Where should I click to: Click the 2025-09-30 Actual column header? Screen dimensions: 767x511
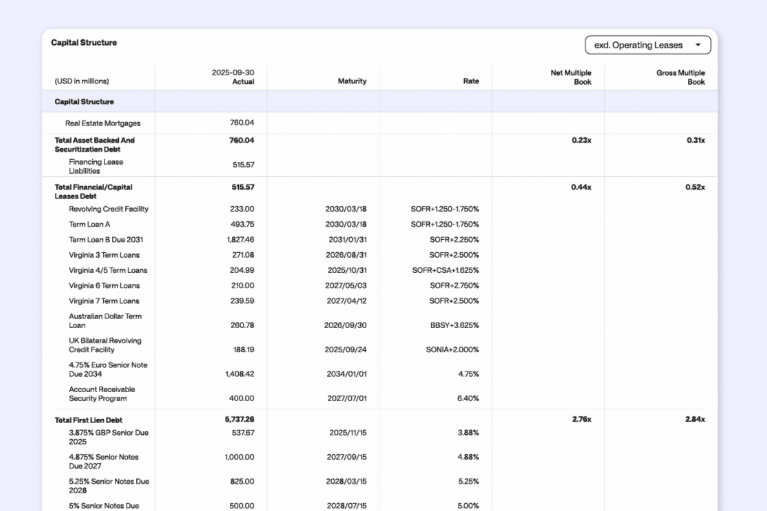click(233, 77)
